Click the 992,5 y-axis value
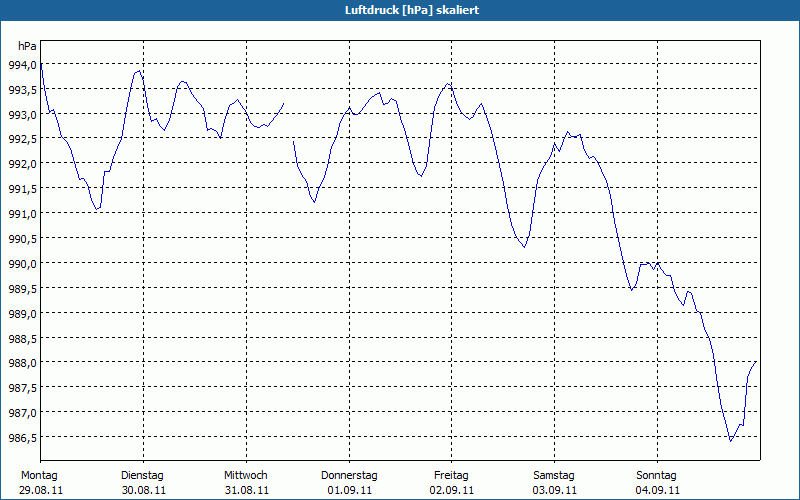 pos(22,139)
